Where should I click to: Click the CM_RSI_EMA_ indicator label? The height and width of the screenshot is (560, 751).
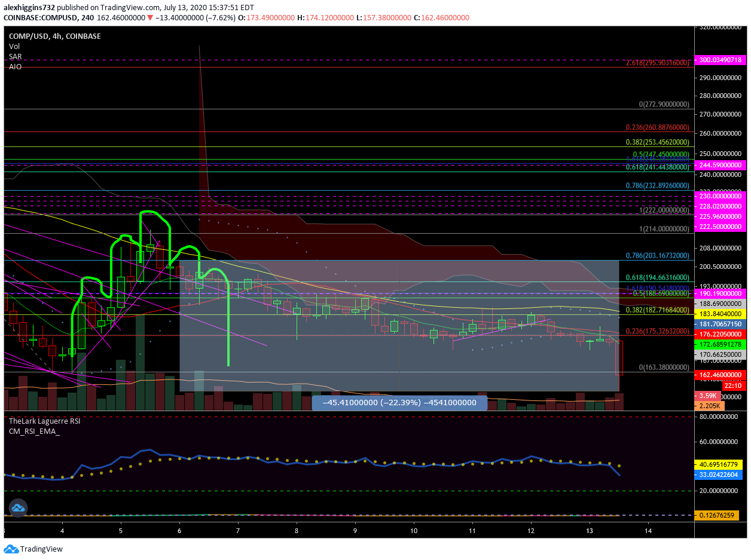(34, 431)
